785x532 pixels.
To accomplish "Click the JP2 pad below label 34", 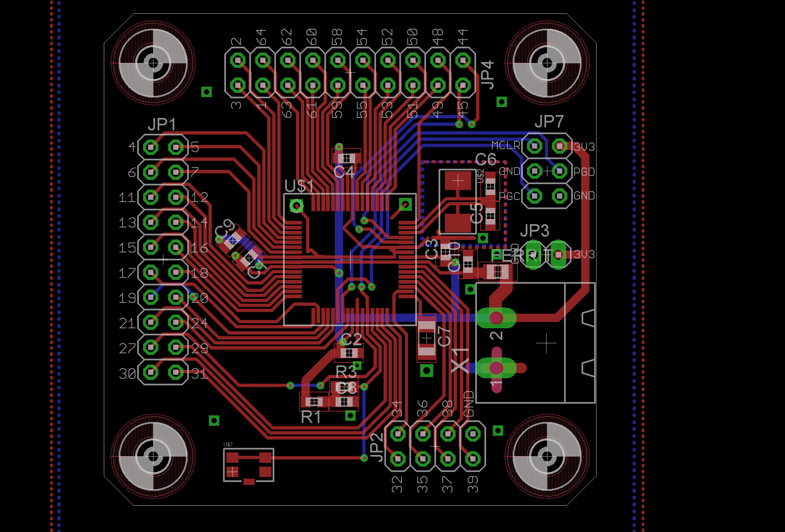I will point(398,434).
